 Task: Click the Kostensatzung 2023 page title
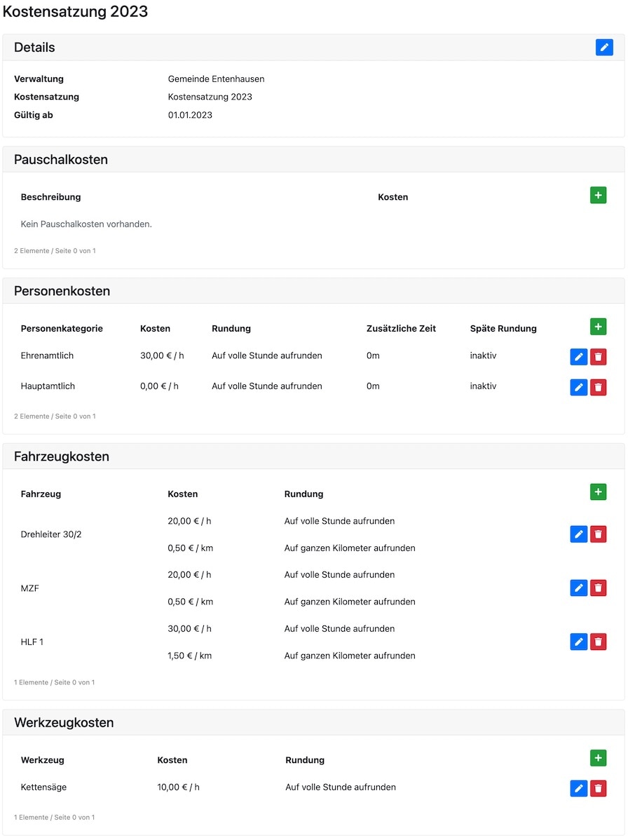point(75,12)
